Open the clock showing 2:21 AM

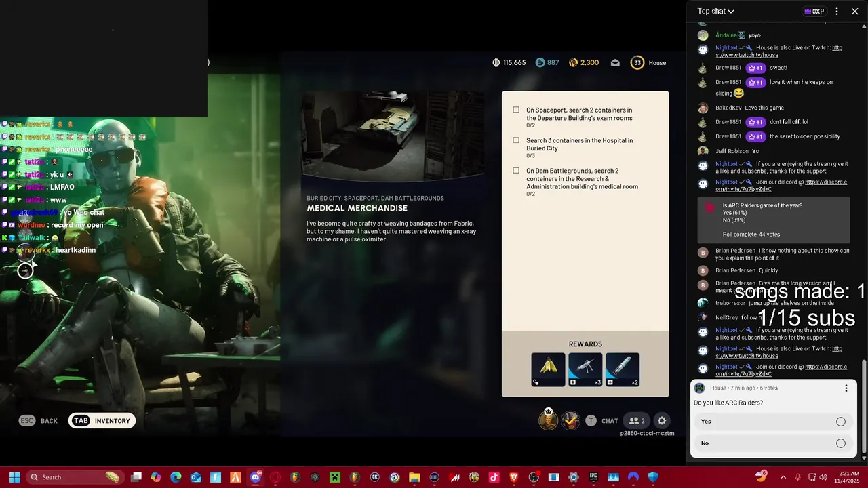848,477
